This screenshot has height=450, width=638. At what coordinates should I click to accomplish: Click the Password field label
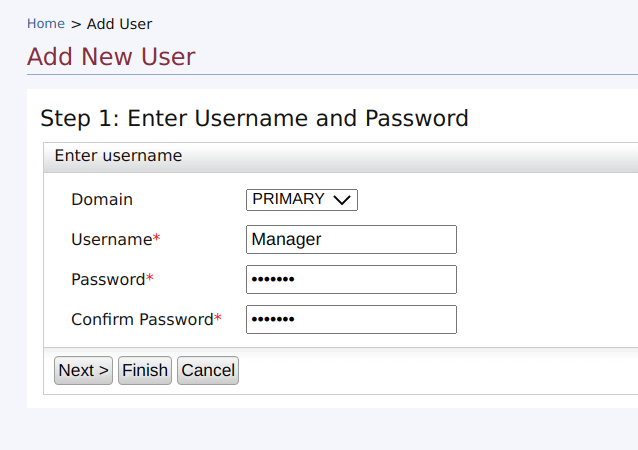[108, 279]
